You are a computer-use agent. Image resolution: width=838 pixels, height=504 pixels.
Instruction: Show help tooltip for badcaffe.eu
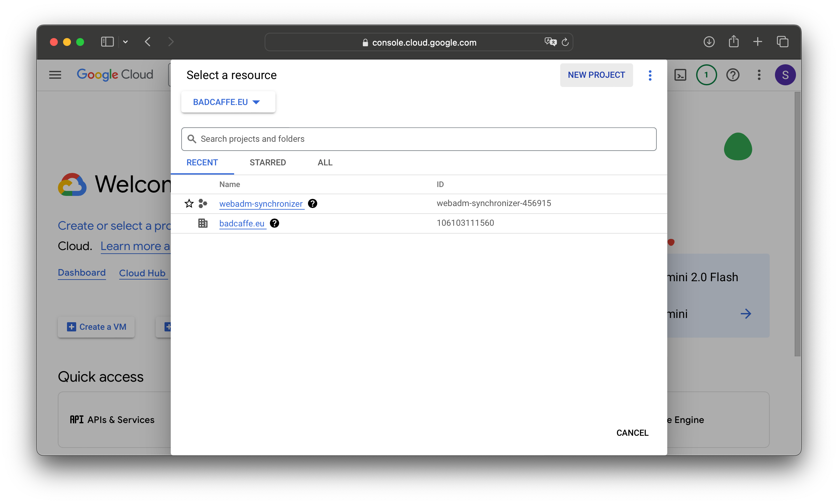(274, 223)
